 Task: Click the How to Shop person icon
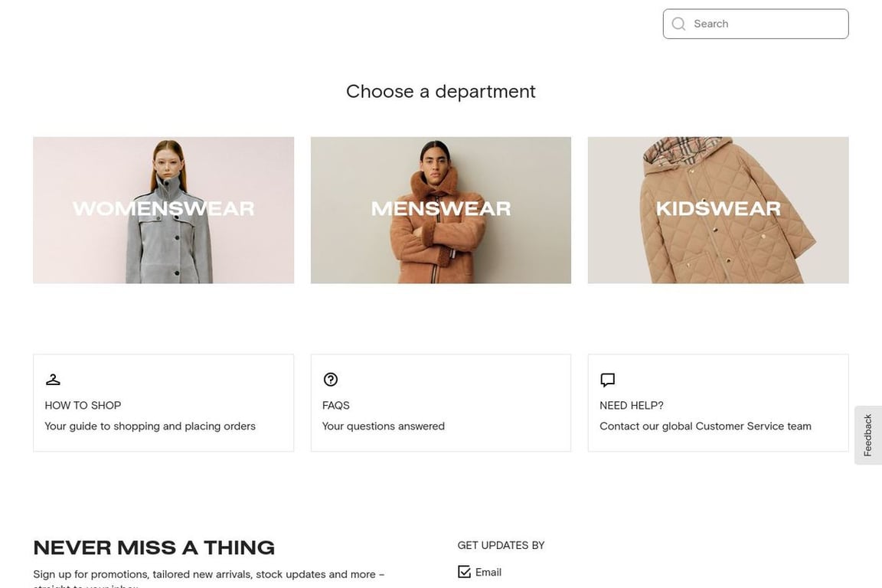tap(52, 379)
